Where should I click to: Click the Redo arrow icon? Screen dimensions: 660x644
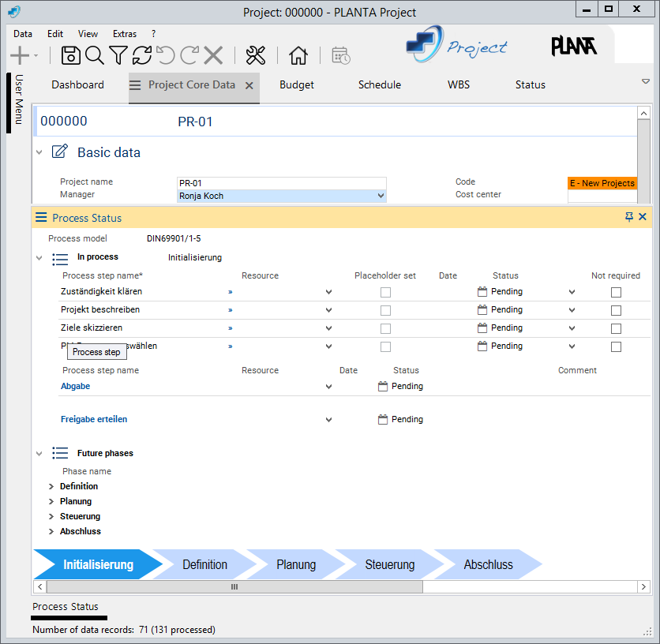(x=189, y=55)
